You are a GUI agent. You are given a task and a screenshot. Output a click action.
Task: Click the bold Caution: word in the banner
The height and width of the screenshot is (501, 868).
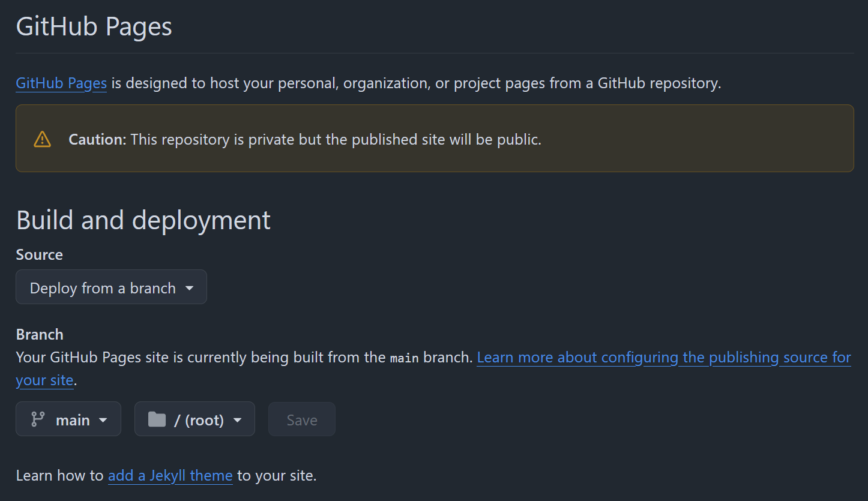[x=97, y=139]
